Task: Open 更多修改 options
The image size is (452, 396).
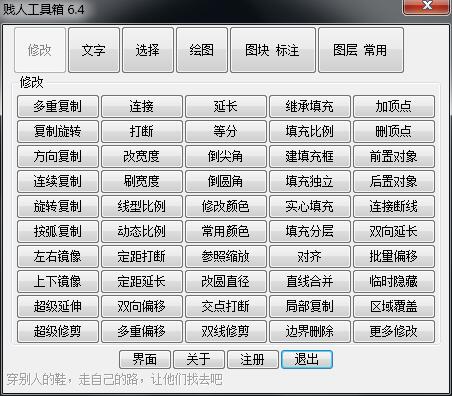Action: [394, 331]
